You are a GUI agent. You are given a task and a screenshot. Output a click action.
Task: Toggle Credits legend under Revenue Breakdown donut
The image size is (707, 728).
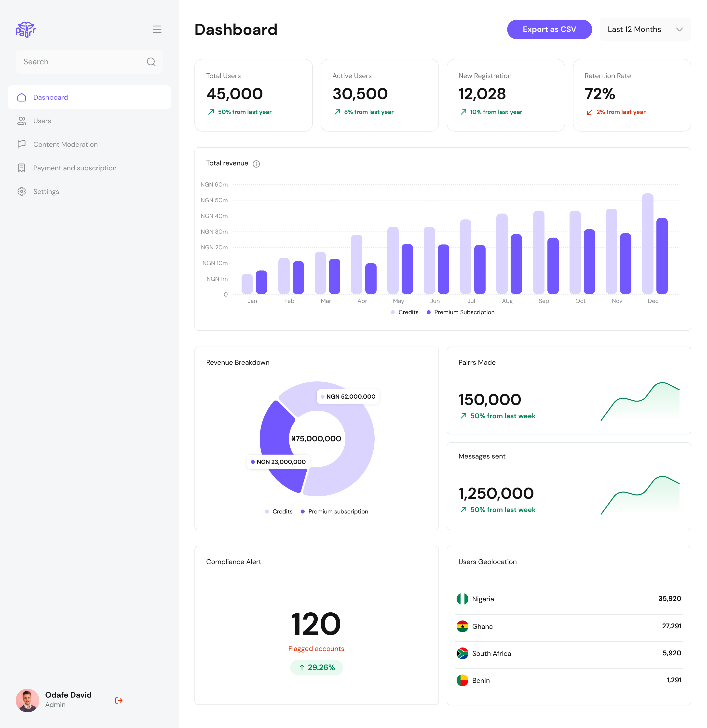point(279,512)
